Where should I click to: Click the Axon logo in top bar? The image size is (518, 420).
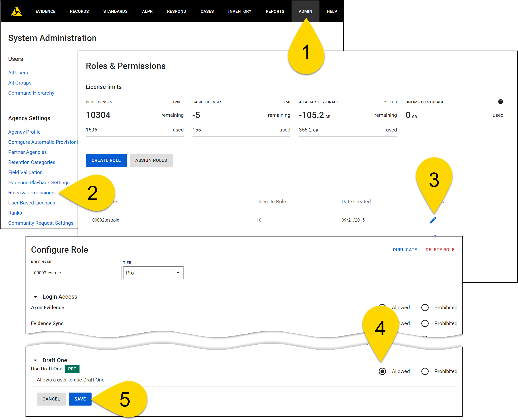point(16,11)
